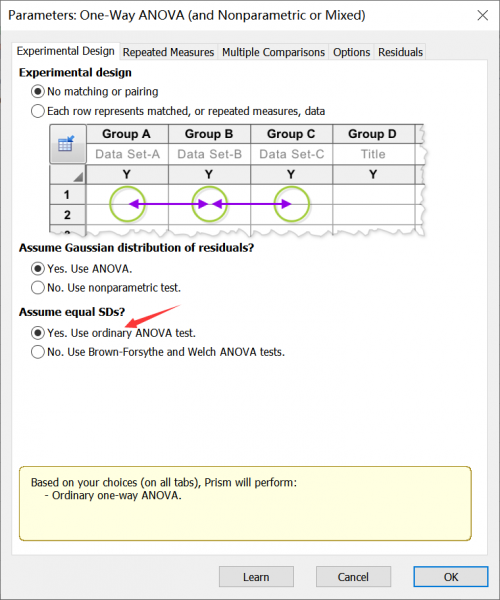This screenshot has width=500, height=600.
Task: Click the Cancel button
Action: point(353,577)
